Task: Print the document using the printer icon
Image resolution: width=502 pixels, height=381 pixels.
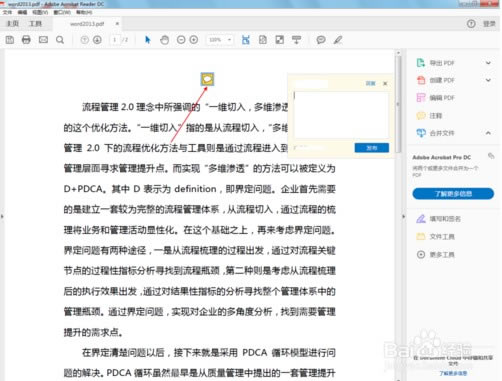Action: point(26,40)
